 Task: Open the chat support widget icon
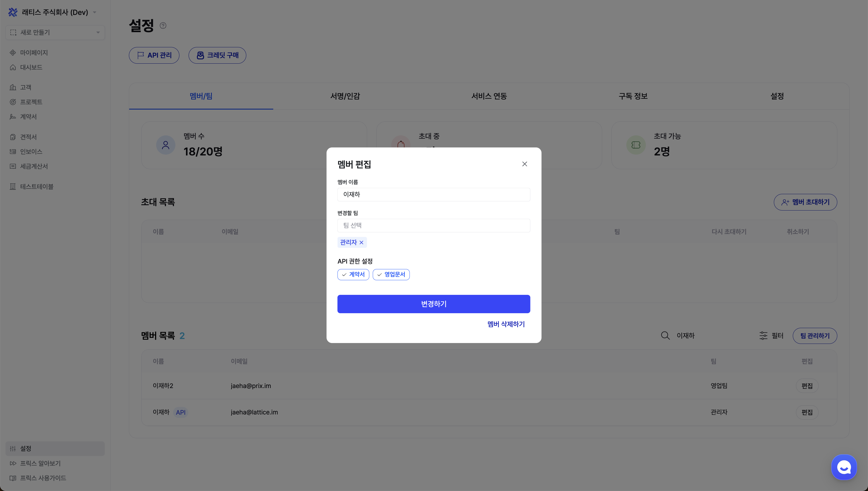[844, 467]
